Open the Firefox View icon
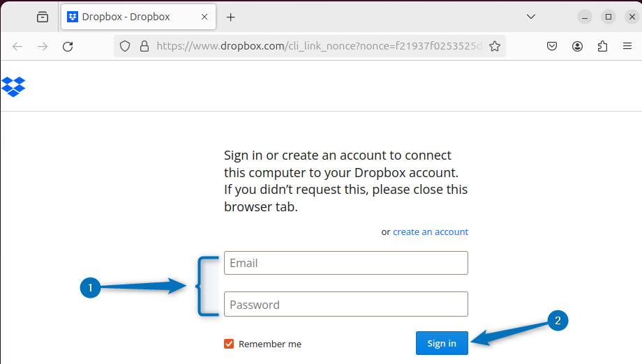Viewport: 642px width, 364px height. tap(43, 17)
